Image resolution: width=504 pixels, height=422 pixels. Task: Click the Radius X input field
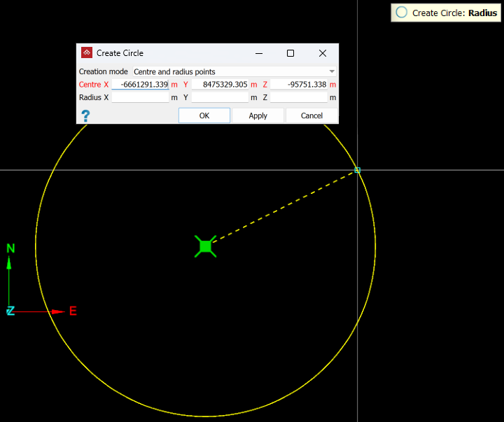pos(140,97)
